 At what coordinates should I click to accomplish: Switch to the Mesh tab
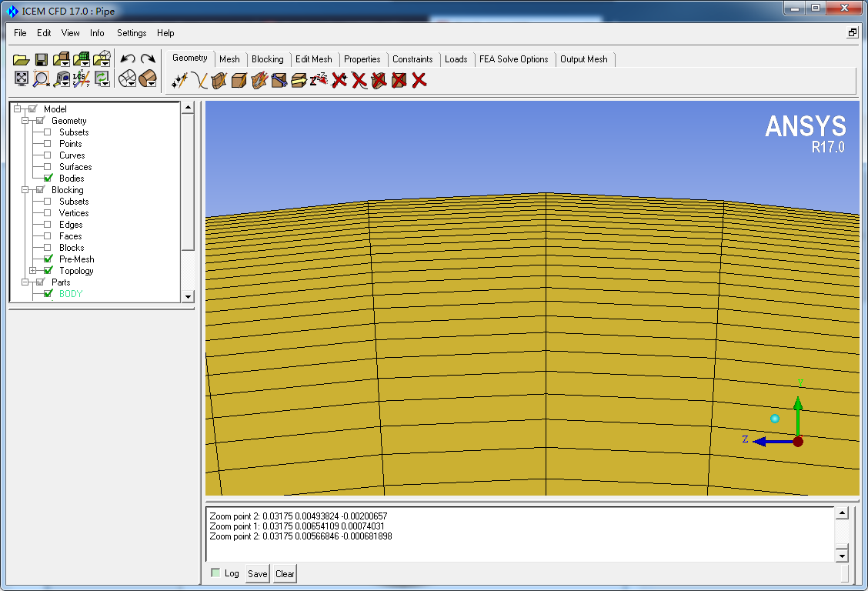(x=230, y=59)
